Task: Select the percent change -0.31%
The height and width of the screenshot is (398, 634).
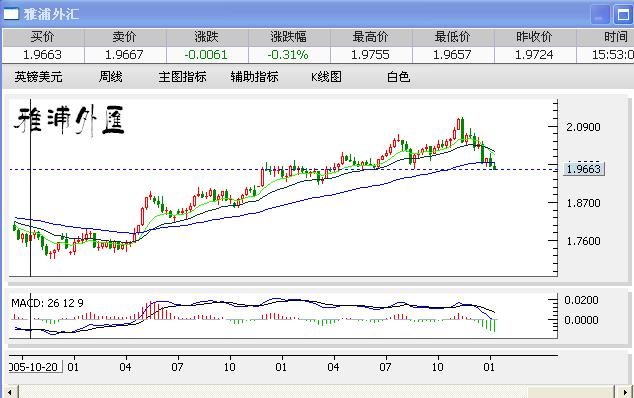Action: click(x=288, y=55)
